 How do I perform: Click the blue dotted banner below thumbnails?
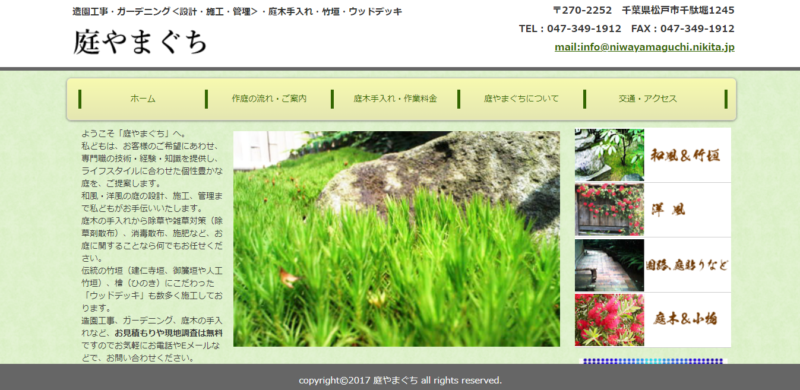click(653, 361)
